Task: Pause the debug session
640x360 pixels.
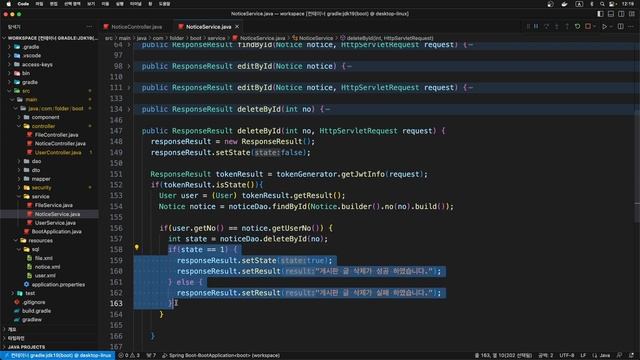Action: [536, 27]
